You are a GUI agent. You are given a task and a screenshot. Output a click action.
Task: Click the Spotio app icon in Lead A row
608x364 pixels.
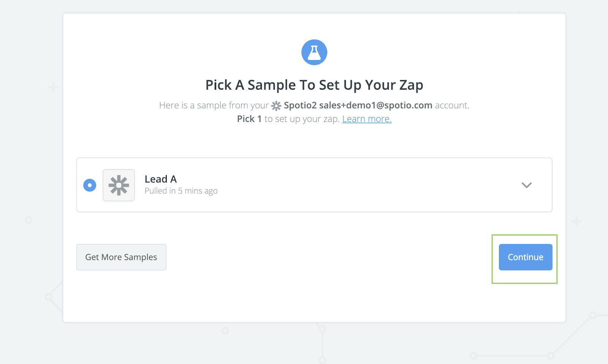click(119, 185)
